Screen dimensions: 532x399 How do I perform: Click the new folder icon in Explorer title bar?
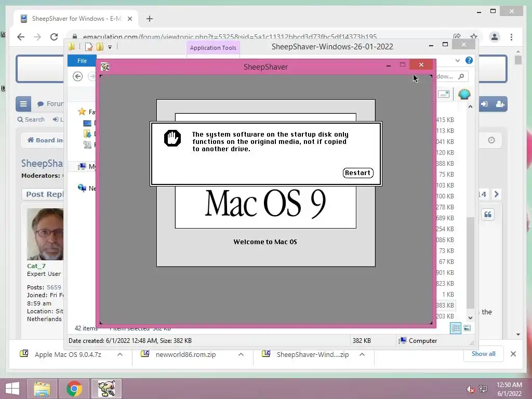100,47
